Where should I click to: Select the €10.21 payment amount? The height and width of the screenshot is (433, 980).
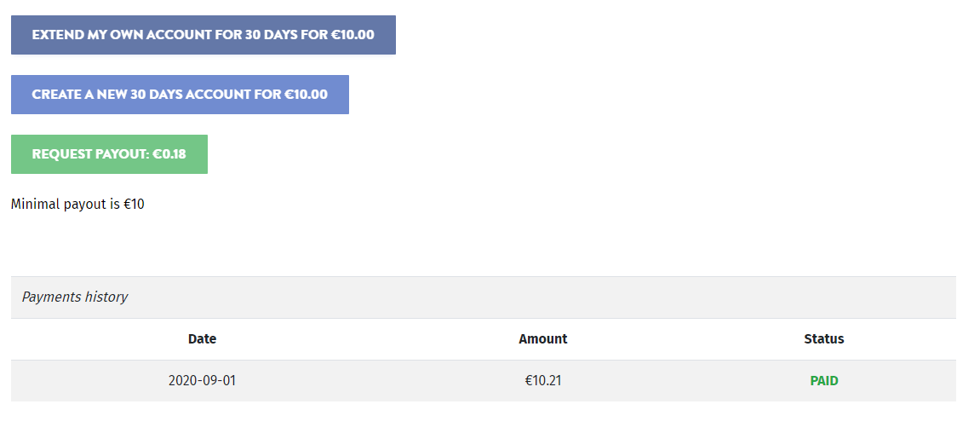tap(543, 381)
